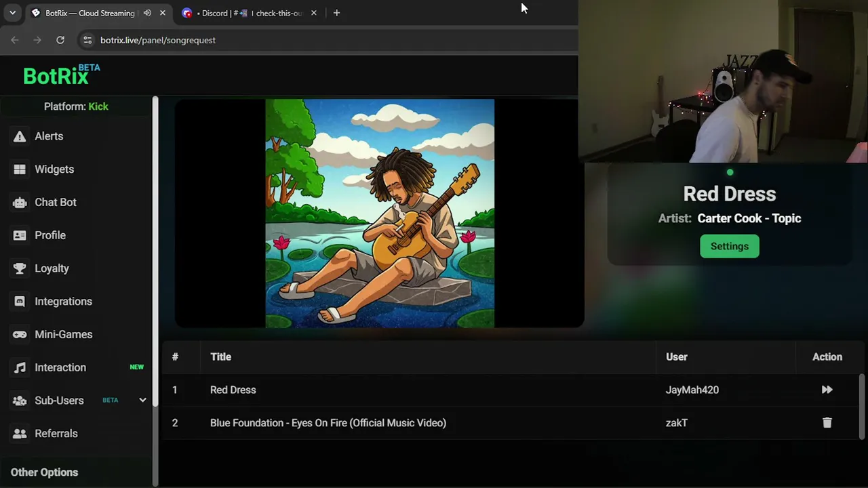Open the Alerts warning icon in sidebar

(x=20, y=136)
